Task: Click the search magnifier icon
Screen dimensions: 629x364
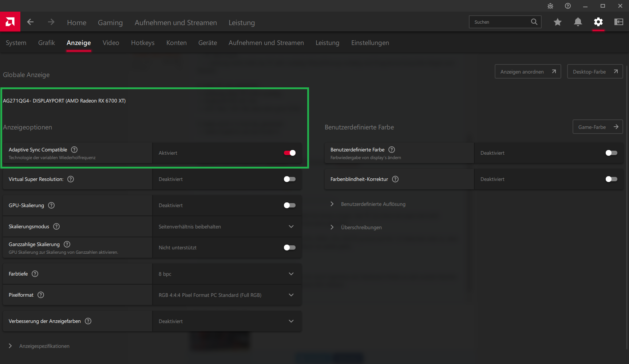Action: [x=534, y=22]
